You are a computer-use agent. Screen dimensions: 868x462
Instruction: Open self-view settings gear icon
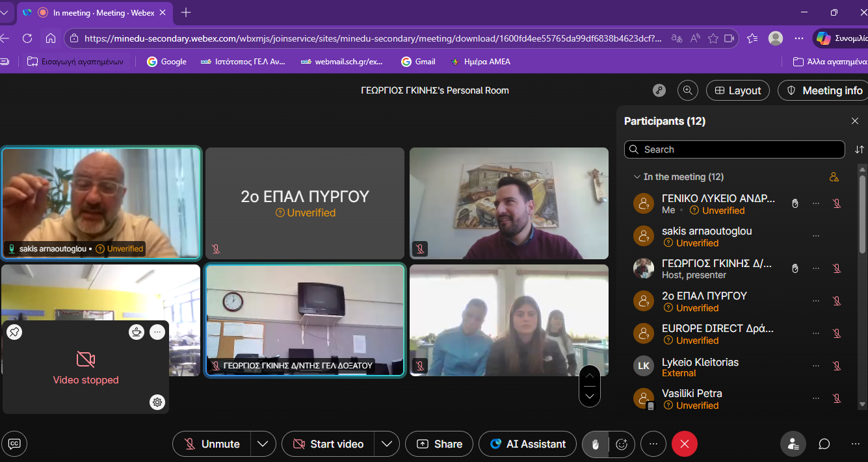[x=157, y=402]
